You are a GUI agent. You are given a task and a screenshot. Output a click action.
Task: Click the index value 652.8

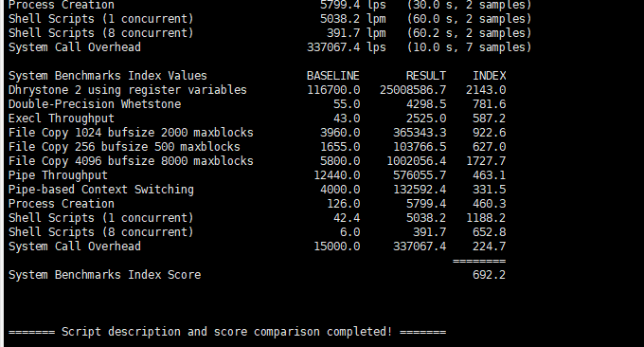click(x=490, y=232)
